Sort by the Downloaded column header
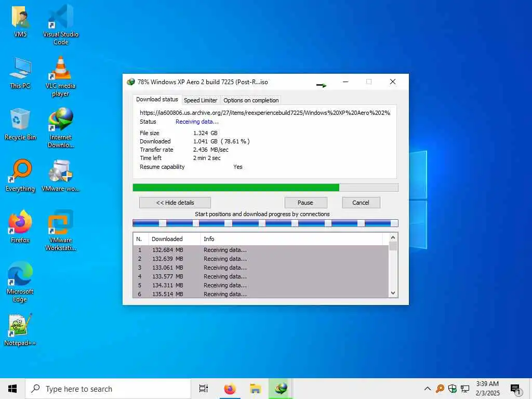 point(175,239)
